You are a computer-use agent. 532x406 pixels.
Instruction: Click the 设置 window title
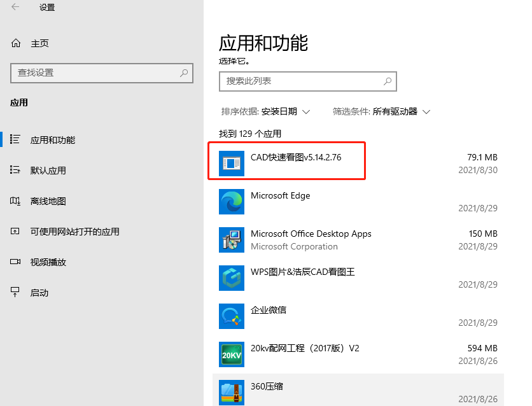tap(47, 8)
